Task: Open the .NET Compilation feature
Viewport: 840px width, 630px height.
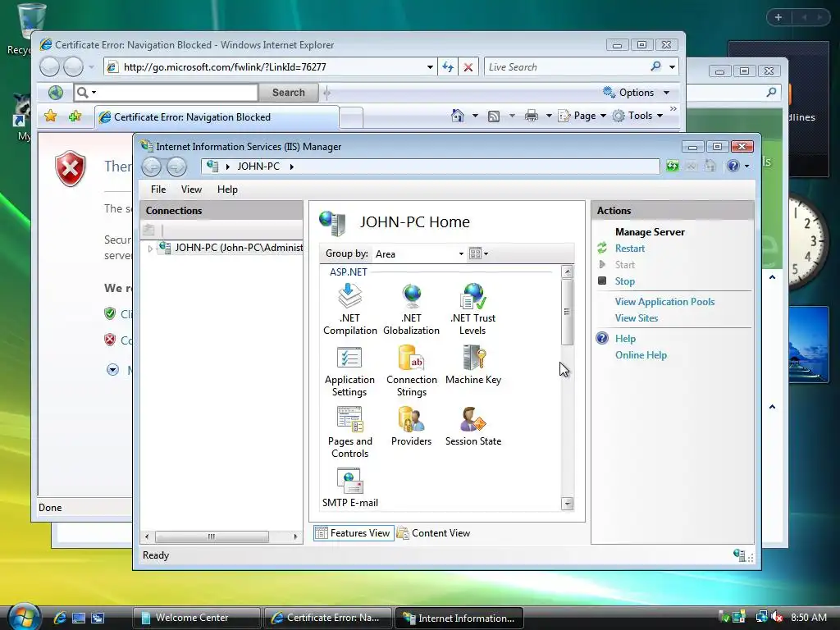Action: coord(349,309)
